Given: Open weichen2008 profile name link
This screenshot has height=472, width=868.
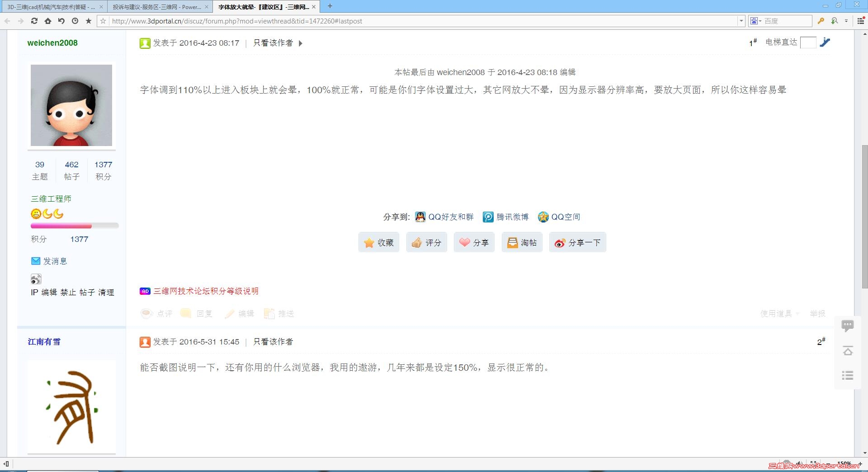Looking at the screenshot, I should [52, 43].
